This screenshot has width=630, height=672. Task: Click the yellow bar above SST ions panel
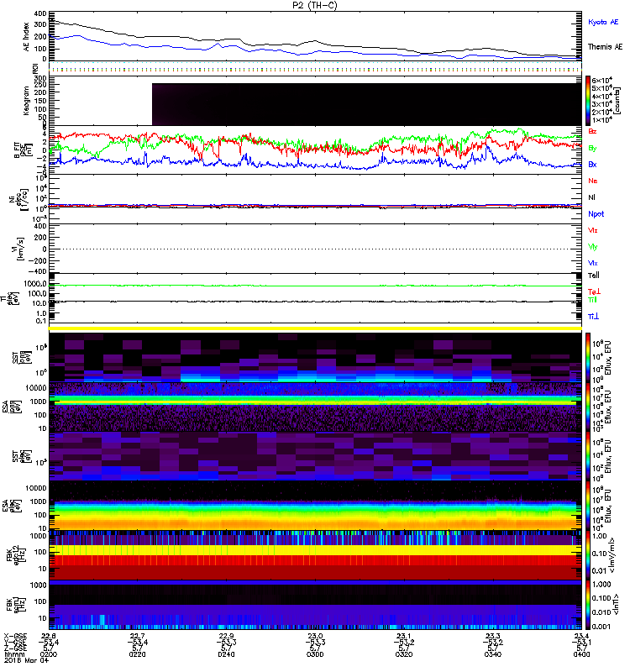point(315,328)
